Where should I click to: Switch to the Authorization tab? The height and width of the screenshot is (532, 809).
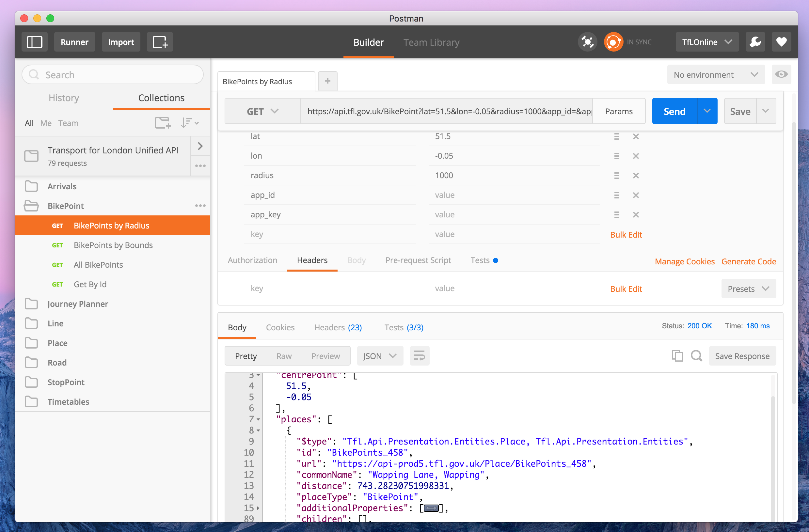click(x=252, y=260)
